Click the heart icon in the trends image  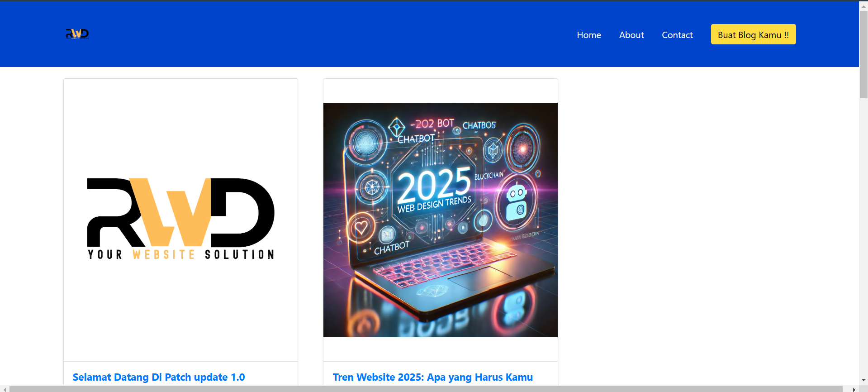coord(361,227)
